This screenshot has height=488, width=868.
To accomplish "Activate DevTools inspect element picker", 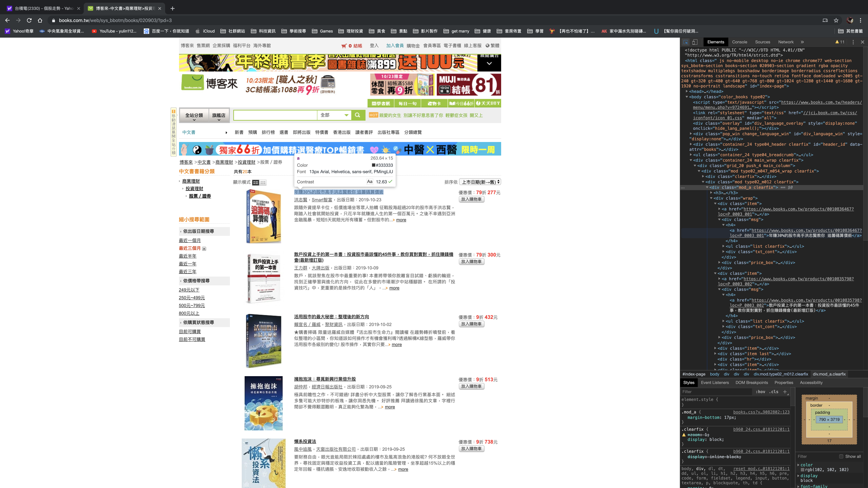I will (686, 42).
